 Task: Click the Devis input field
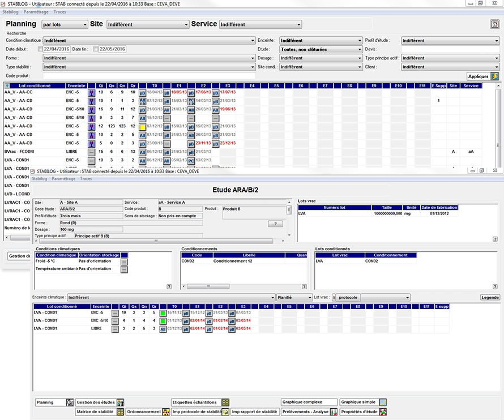click(450, 49)
